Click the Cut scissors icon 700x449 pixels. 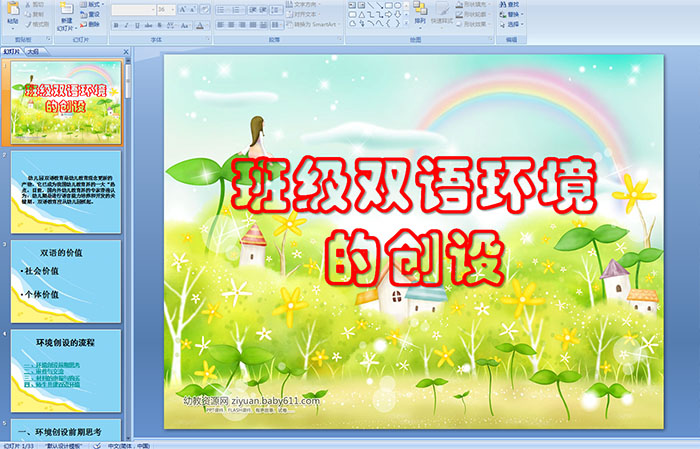(x=28, y=4)
